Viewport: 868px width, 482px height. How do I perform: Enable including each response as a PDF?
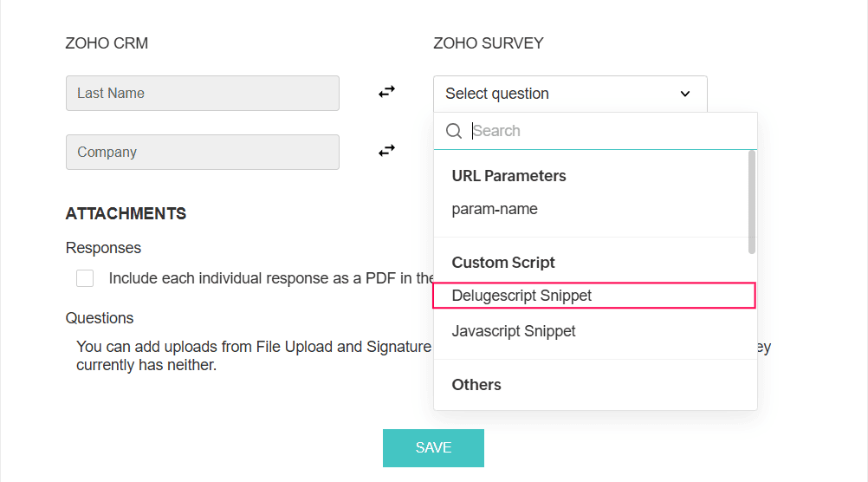pos(85,278)
